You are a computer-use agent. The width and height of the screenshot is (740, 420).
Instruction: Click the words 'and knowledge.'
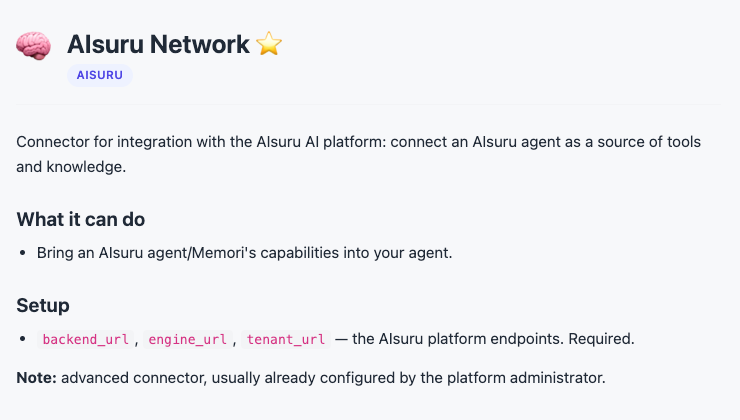[71, 167]
